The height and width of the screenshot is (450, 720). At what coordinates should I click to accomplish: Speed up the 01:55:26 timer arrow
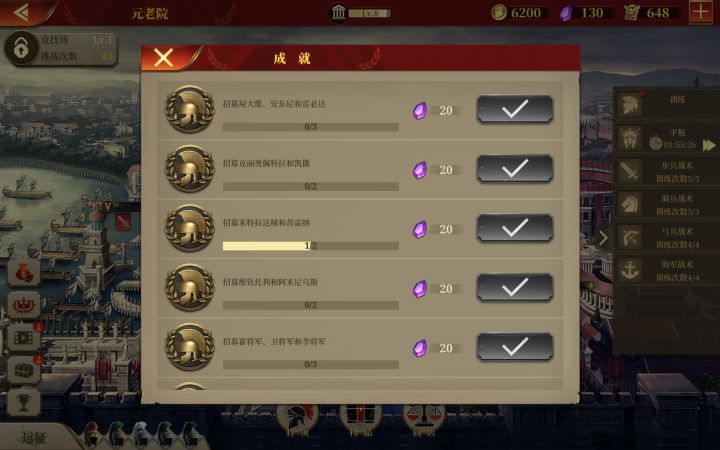(x=709, y=145)
